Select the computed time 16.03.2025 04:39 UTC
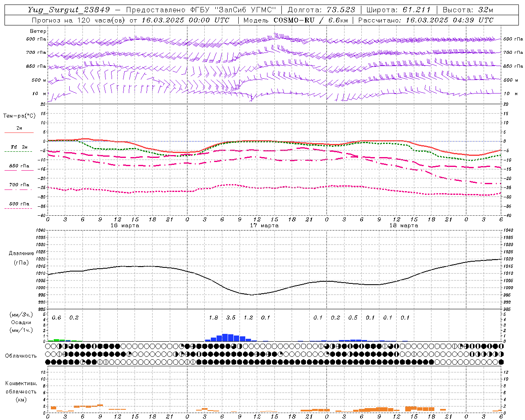 449,20
